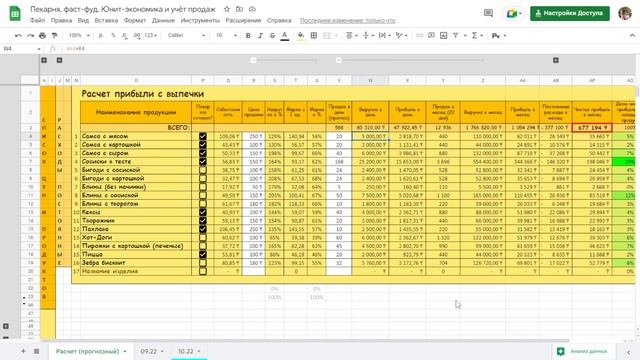Open the Вставка menu
Screen dimensions: 640x360
(106, 20)
